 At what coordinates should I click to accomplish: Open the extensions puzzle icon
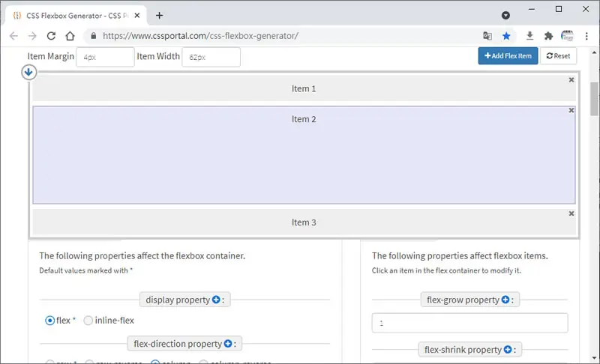click(x=548, y=36)
